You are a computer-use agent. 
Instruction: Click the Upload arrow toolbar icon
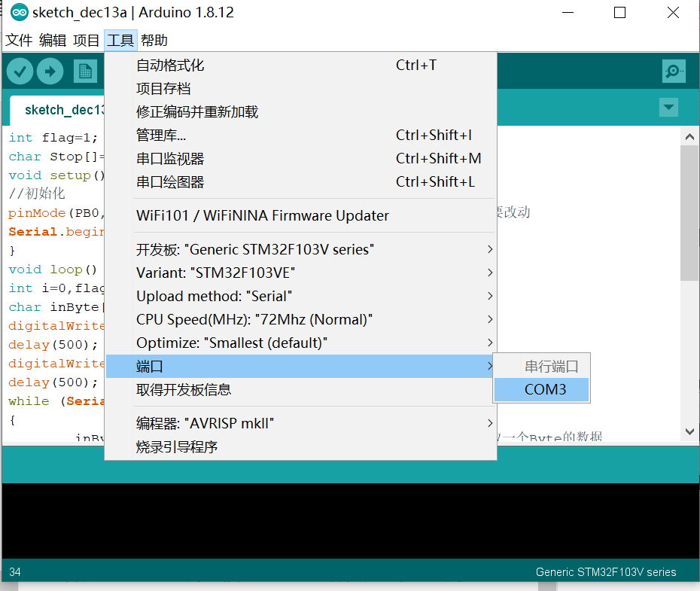coord(50,72)
